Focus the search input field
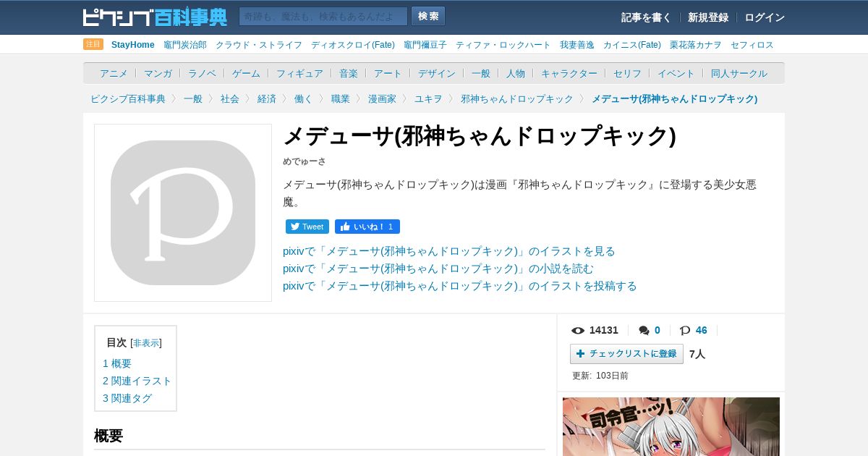868x456 pixels. [x=323, y=16]
